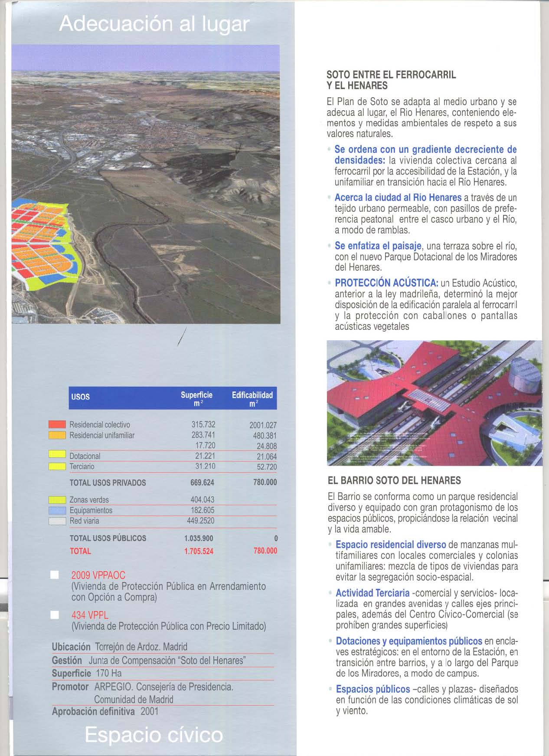Click the red-roofed station rendering image
This screenshot has width=549, height=756.
434,403
